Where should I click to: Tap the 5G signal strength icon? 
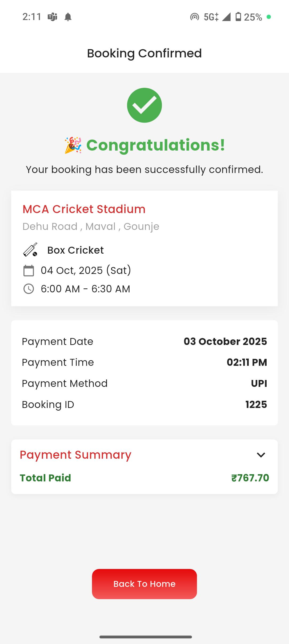click(226, 17)
